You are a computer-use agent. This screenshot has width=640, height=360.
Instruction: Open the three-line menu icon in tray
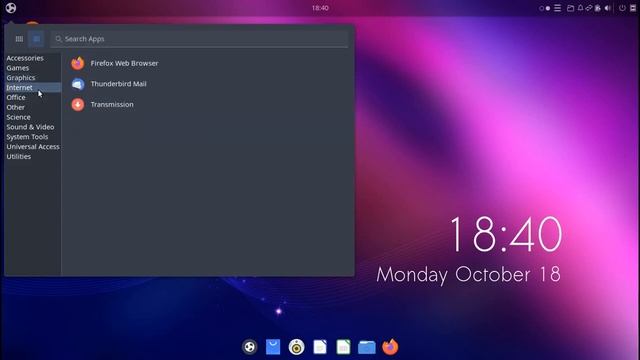tap(558, 8)
